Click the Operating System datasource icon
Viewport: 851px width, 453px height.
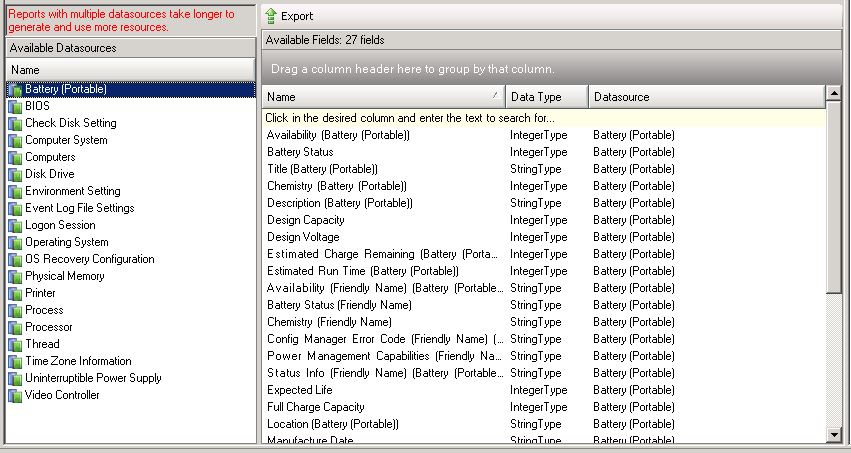(15, 243)
